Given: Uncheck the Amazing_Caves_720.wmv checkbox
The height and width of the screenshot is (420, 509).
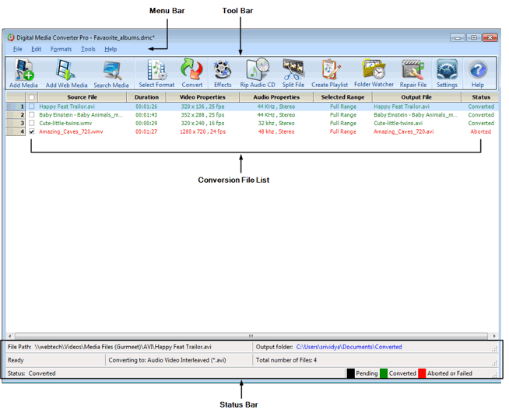Looking at the screenshot, I should point(32,132).
